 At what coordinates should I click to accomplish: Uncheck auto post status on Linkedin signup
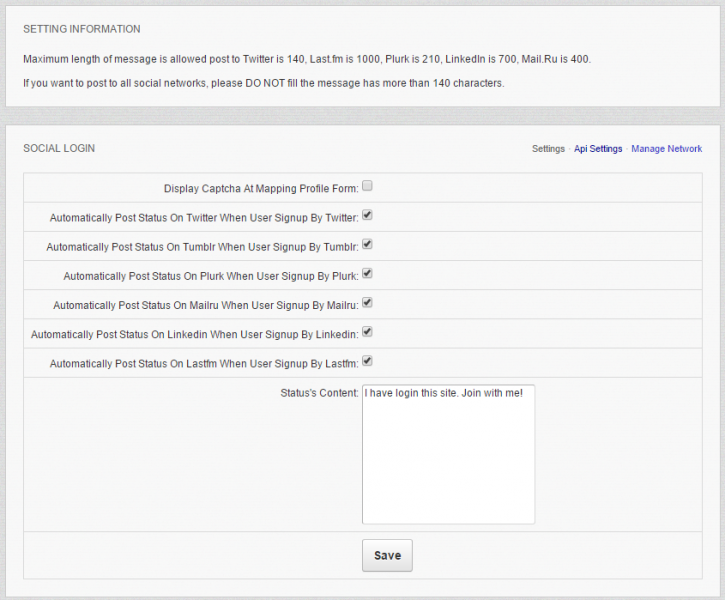pos(367,331)
